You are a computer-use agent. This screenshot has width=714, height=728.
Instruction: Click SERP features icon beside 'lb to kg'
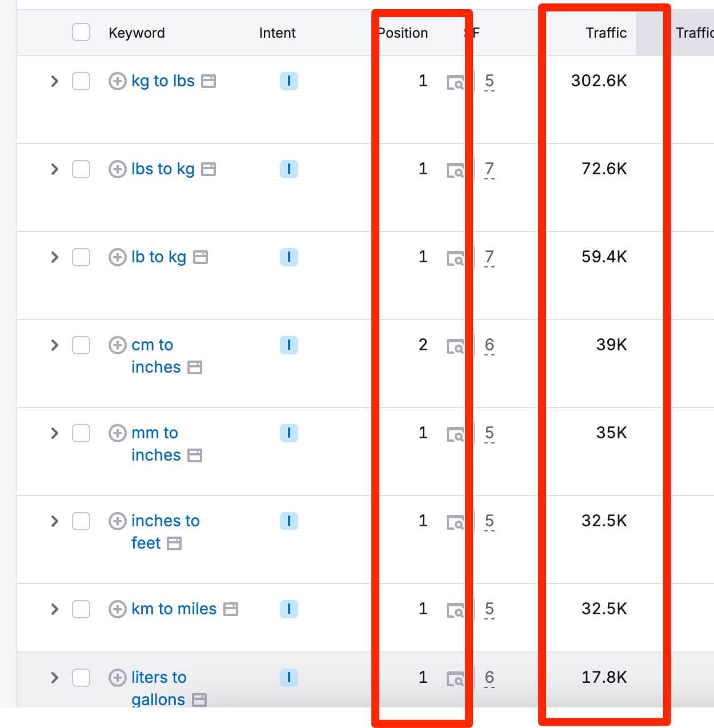(x=200, y=257)
